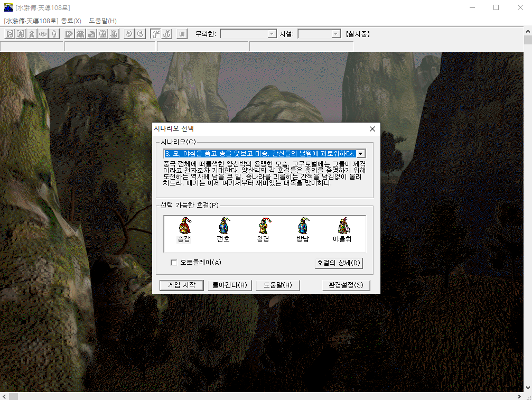Click the pagoda tower toolbar icon
The height and width of the screenshot is (400, 532).
coord(32,34)
